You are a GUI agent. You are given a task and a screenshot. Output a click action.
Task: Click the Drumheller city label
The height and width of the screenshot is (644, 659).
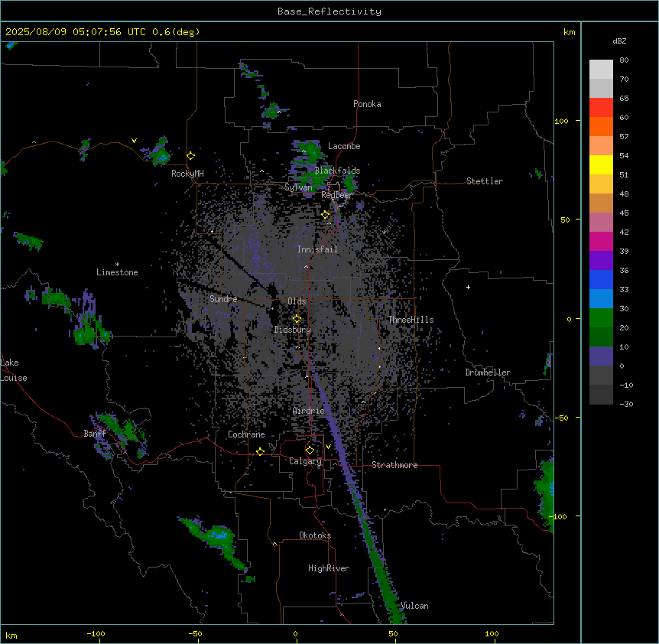tap(488, 372)
